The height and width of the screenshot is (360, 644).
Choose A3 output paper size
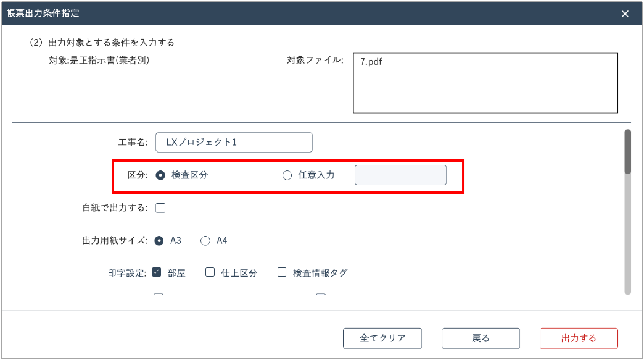tap(159, 241)
